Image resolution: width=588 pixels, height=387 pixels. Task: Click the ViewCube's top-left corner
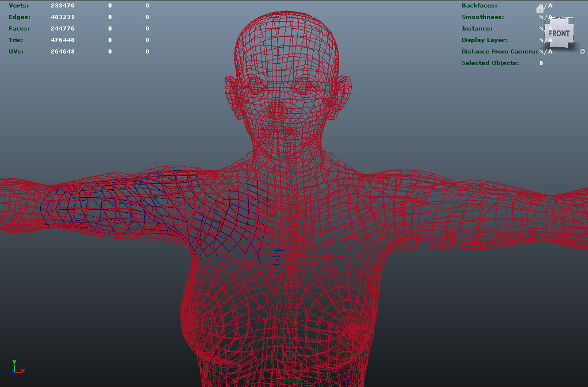547,21
